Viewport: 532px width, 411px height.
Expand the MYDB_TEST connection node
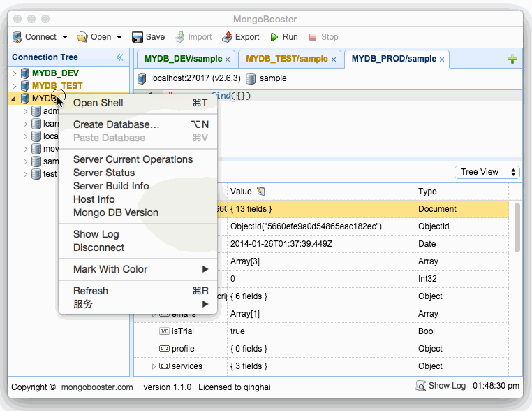(14, 85)
